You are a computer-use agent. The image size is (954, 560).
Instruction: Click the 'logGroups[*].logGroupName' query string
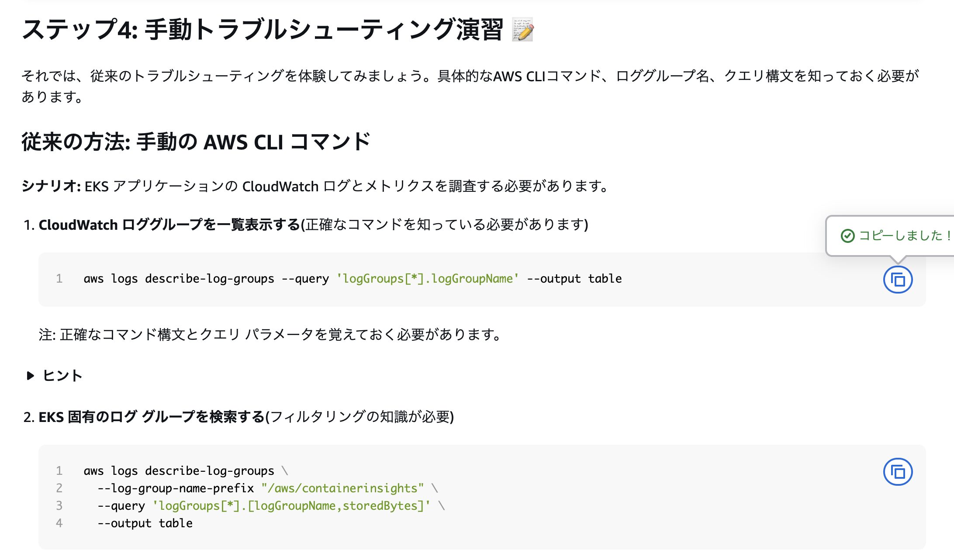[427, 279]
